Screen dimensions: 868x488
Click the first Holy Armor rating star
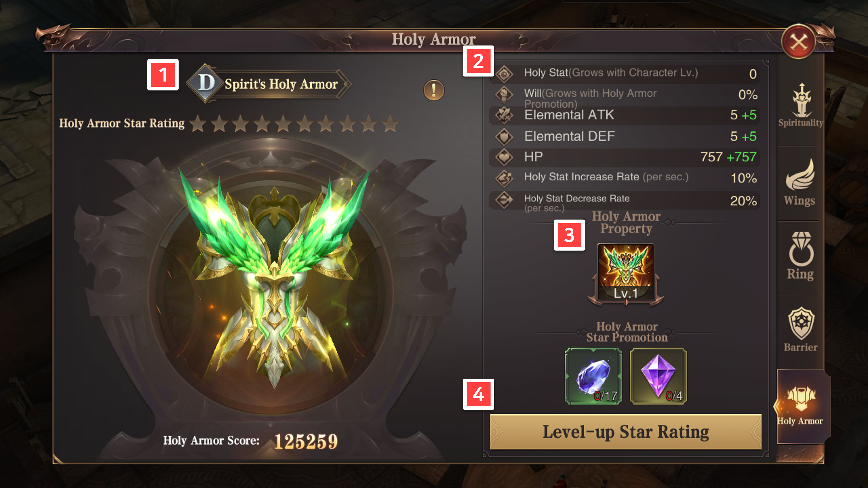198,124
